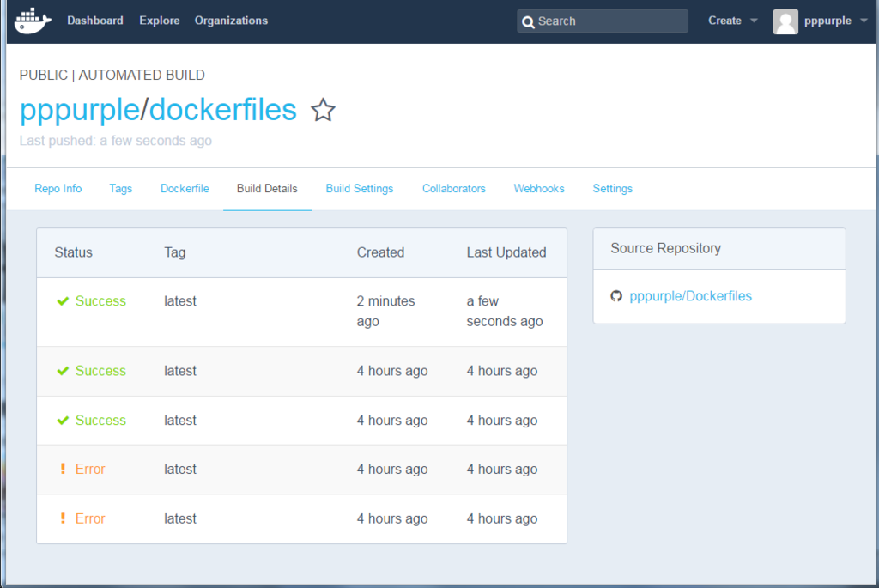Switch to the Webhooks tab
The width and height of the screenshot is (879, 588).
pos(539,188)
